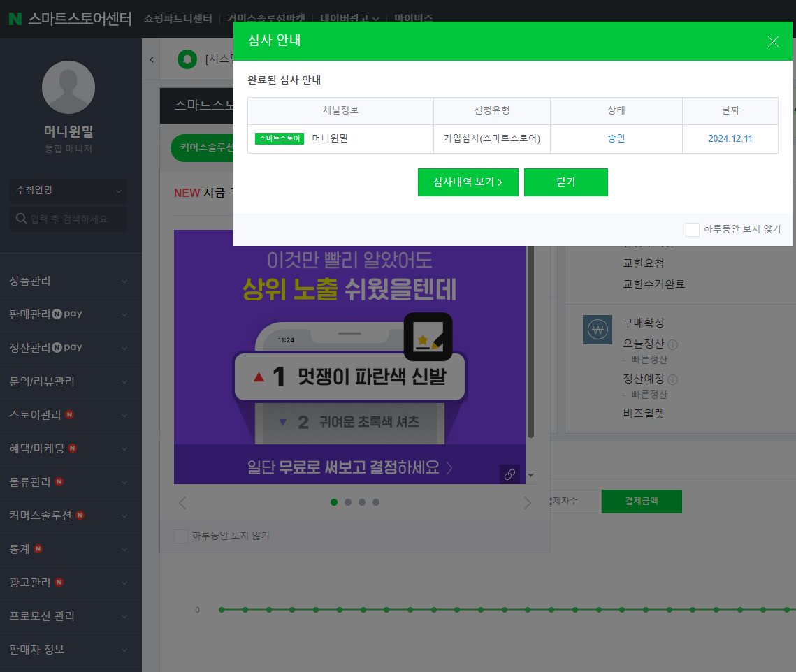Image resolution: width=796 pixels, height=672 pixels.
Task: Click the won currency icon near 구매확정
Action: pyautogui.click(x=597, y=330)
